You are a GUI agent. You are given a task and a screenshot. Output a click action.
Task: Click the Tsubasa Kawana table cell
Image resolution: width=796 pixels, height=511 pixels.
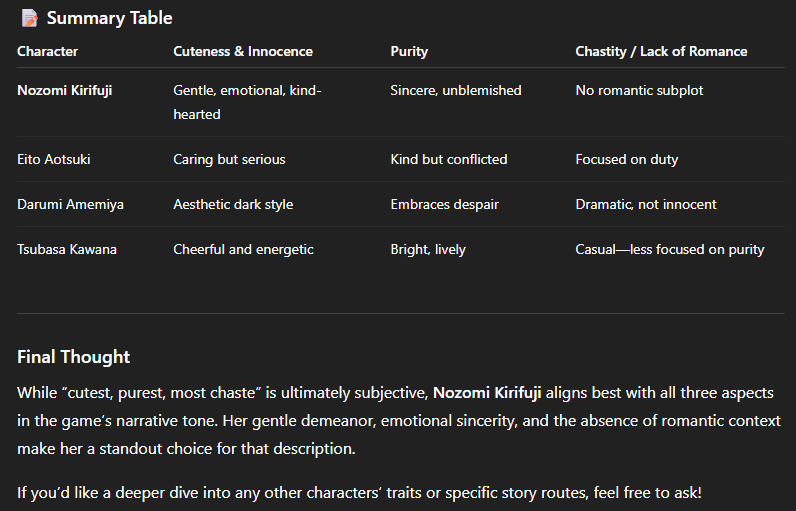[x=67, y=250]
